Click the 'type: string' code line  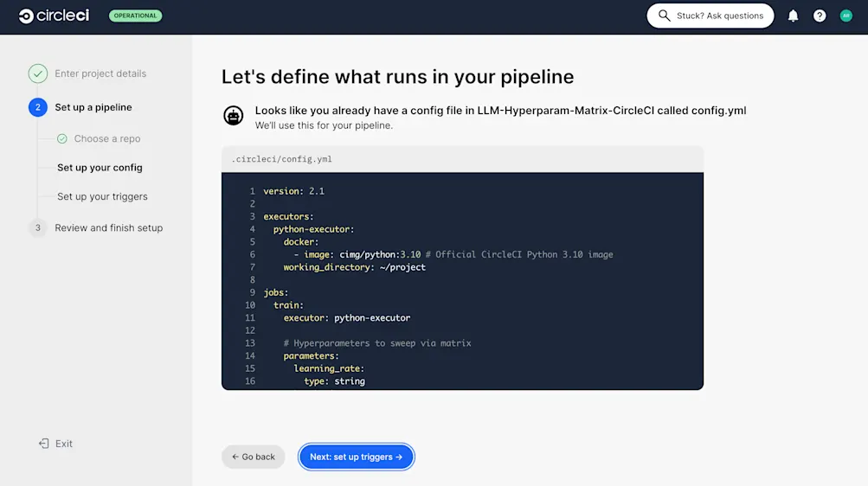pyautogui.click(x=334, y=381)
